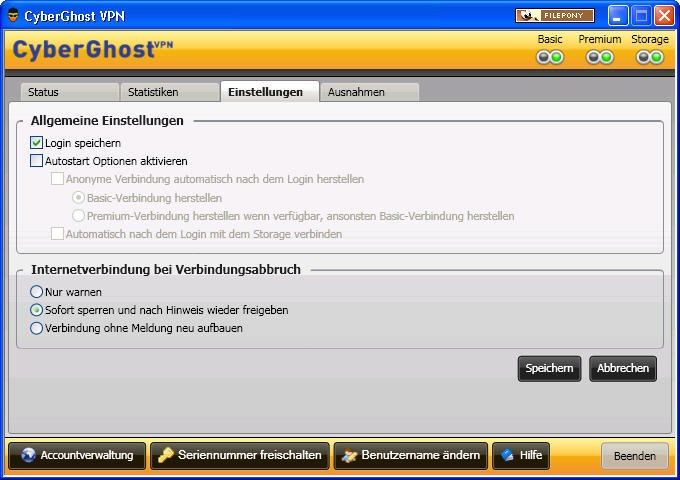The image size is (680, 480).
Task: Open the Hilfe help button
Action: coord(521,456)
